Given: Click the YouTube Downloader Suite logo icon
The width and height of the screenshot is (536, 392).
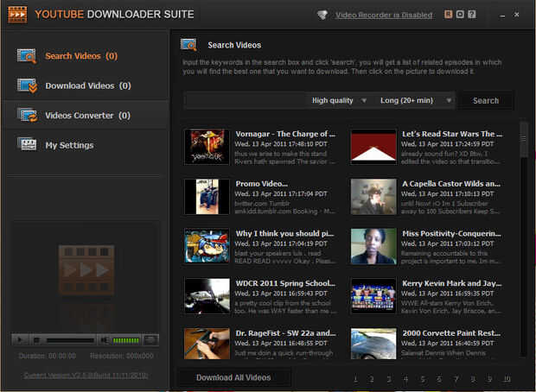Looking at the screenshot, I should click(x=17, y=15).
